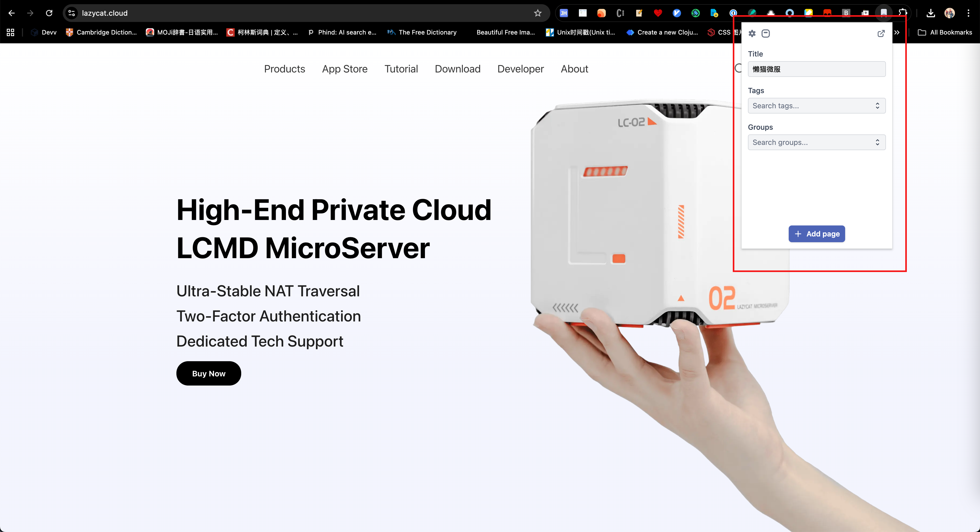This screenshot has height=532, width=980.
Task: Open the popup in a new window
Action: tap(881, 33)
